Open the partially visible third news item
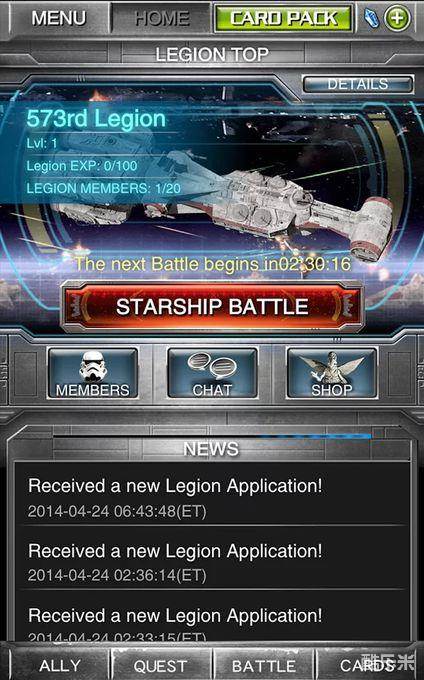Image resolution: width=424 pixels, height=680 pixels. [x=212, y=620]
